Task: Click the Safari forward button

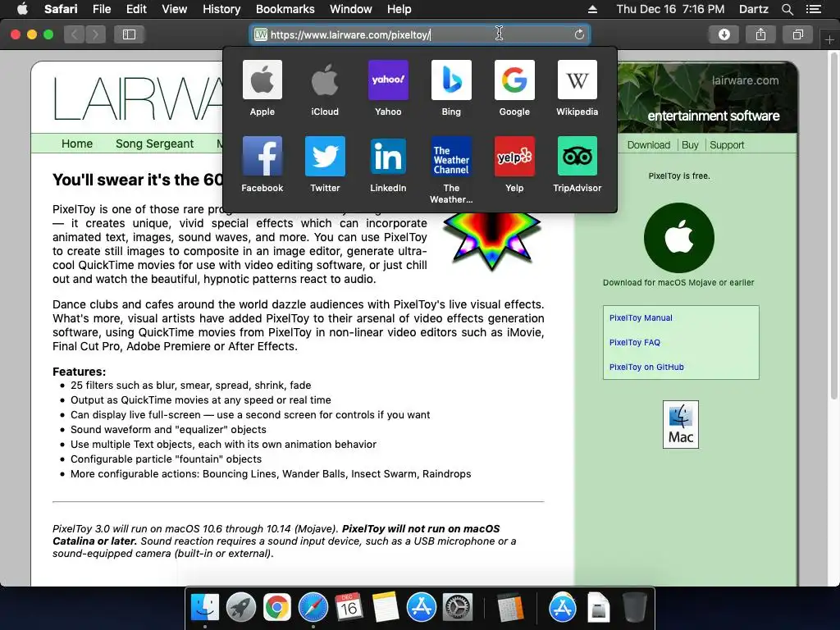Action: (x=95, y=34)
